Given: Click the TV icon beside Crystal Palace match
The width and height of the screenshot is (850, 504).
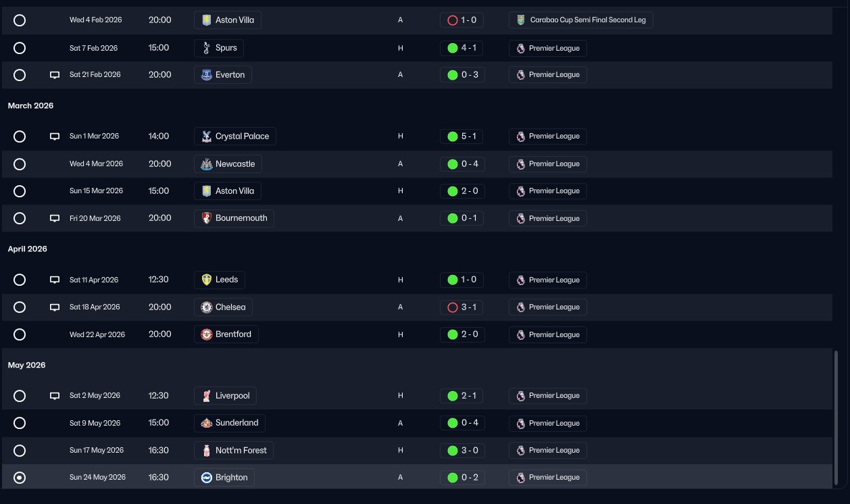Looking at the screenshot, I should tap(55, 136).
